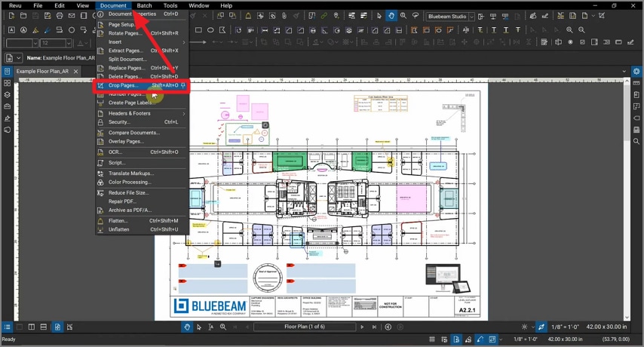Click the Crop tool icon at toolbar end
This screenshot has width=644, height=347.
click(602, 16)
